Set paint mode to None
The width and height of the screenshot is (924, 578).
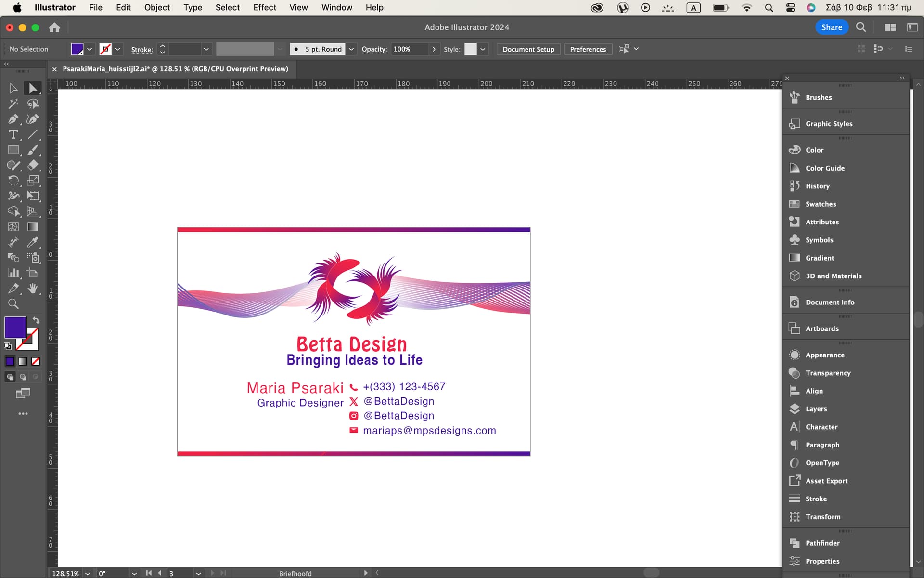point(36,361)
